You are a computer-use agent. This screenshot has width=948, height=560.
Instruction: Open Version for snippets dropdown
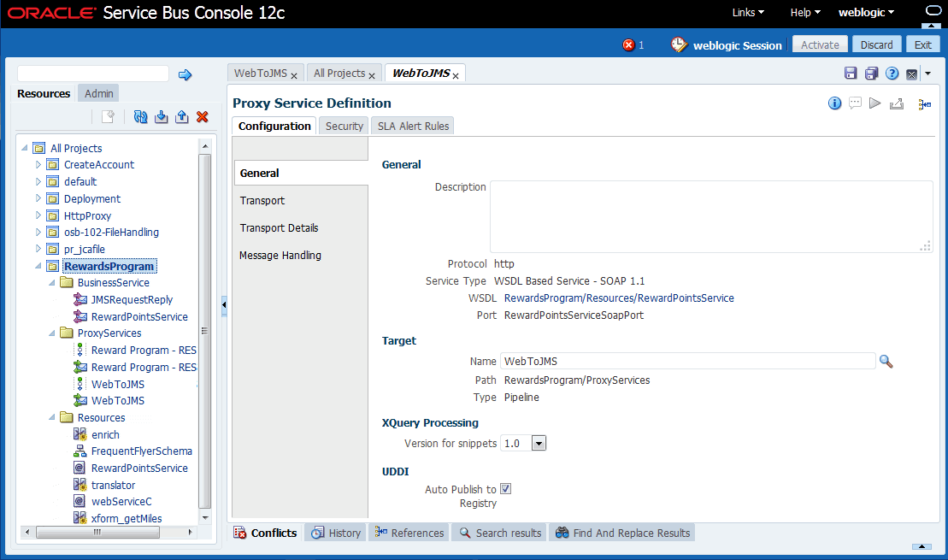tap(539, 443)
